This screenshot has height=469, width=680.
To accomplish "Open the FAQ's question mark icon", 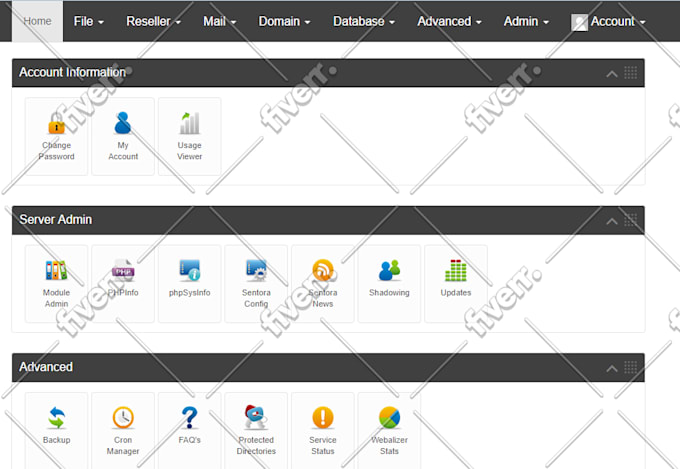I will (x=190, y=417).
